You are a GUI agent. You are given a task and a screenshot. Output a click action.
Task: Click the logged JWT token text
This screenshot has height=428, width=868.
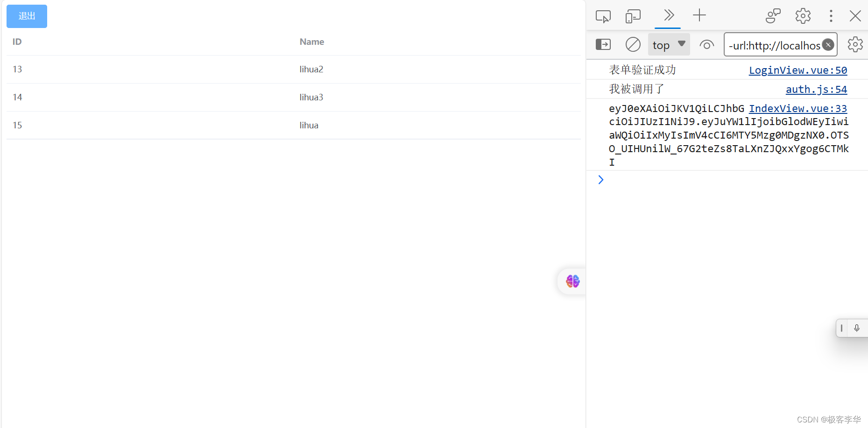pos(728,135)
